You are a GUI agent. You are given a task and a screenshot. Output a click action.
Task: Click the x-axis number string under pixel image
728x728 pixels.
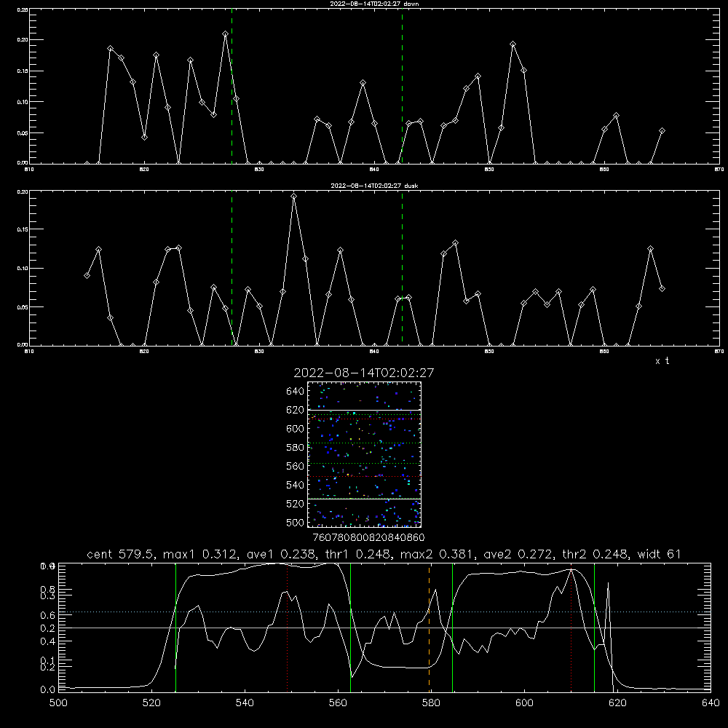(x=368, y=537)
